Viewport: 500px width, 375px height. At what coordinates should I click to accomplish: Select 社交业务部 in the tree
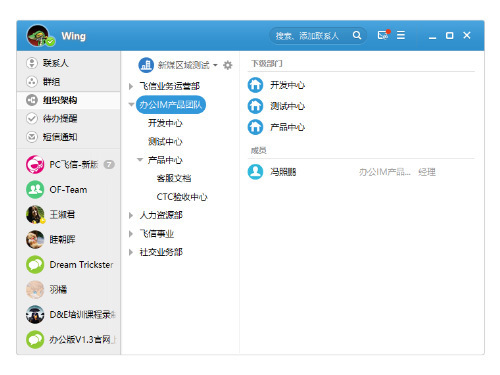click(x=161, y=252)
